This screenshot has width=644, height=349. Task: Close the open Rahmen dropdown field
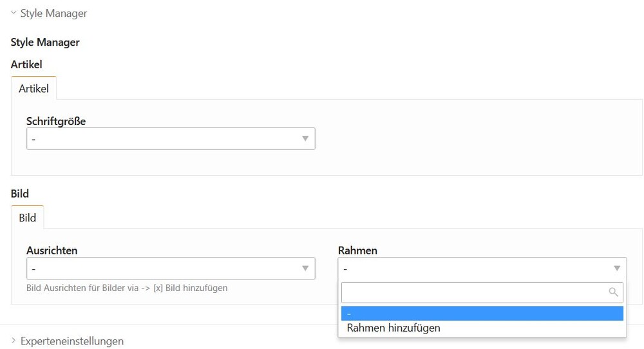coord(475,269)
